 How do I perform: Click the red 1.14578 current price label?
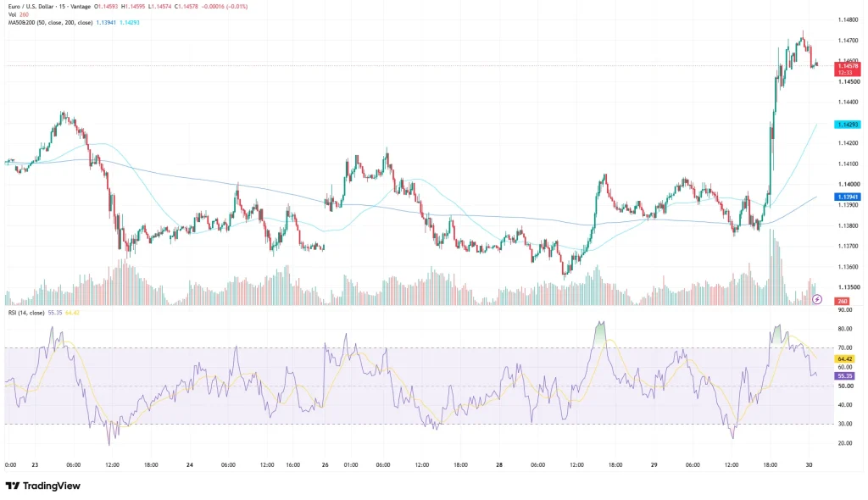tap(847, 69)
